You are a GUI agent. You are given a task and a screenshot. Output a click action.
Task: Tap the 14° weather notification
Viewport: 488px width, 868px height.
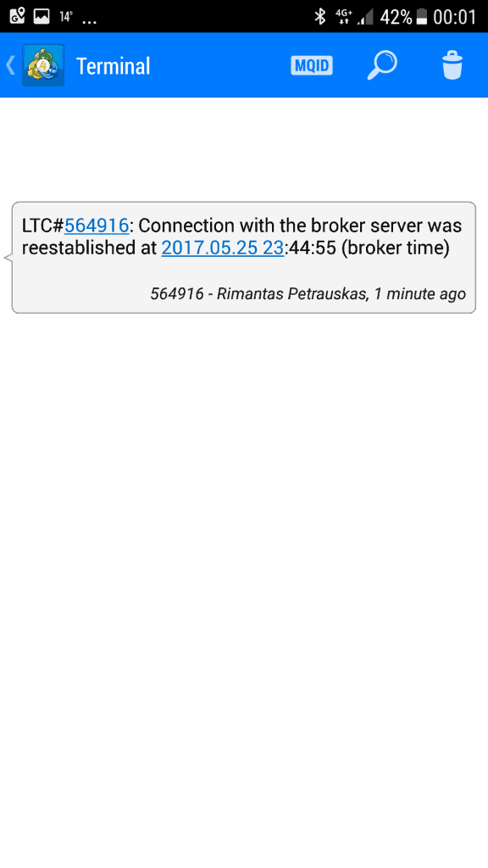pos(66,17)
